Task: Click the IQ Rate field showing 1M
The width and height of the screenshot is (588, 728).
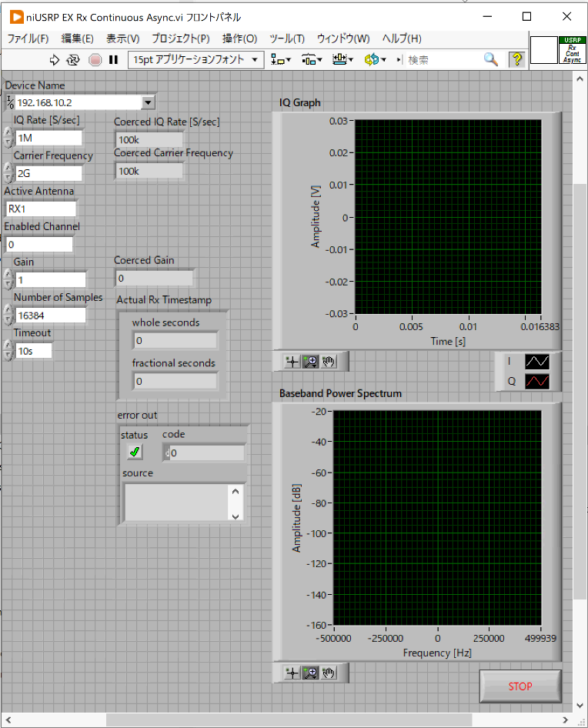Action: pos(48,138)
